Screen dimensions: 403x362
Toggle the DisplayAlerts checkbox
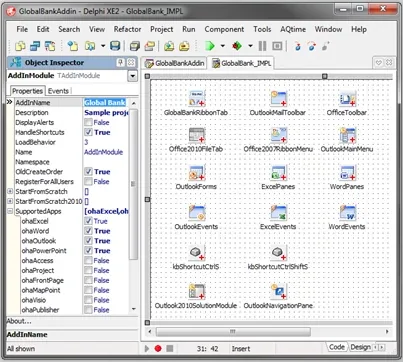88,122
